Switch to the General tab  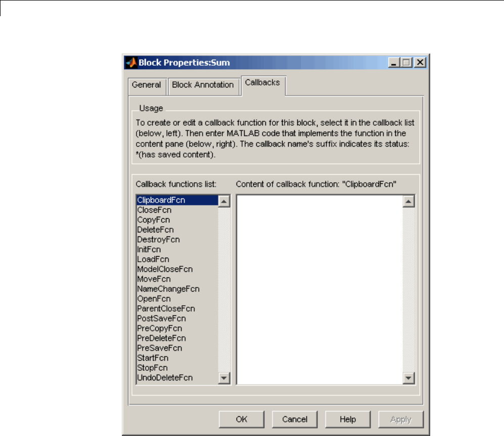pos(147,85)
